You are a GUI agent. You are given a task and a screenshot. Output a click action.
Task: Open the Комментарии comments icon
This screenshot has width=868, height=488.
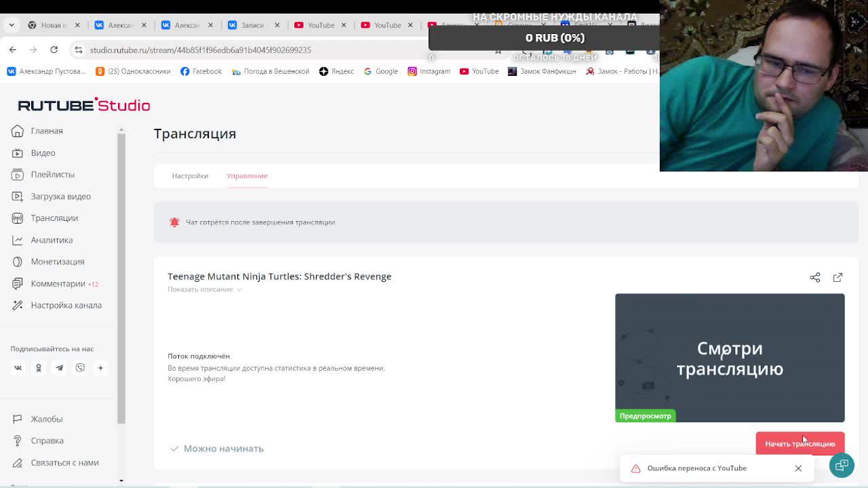[x=18, y=283]
